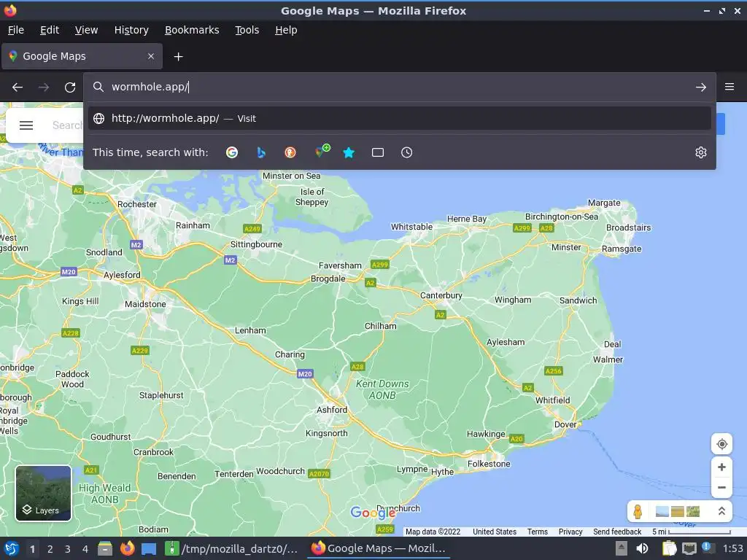Click Folkestone label on the map
The image size is (747, 560).
point(489,464)
